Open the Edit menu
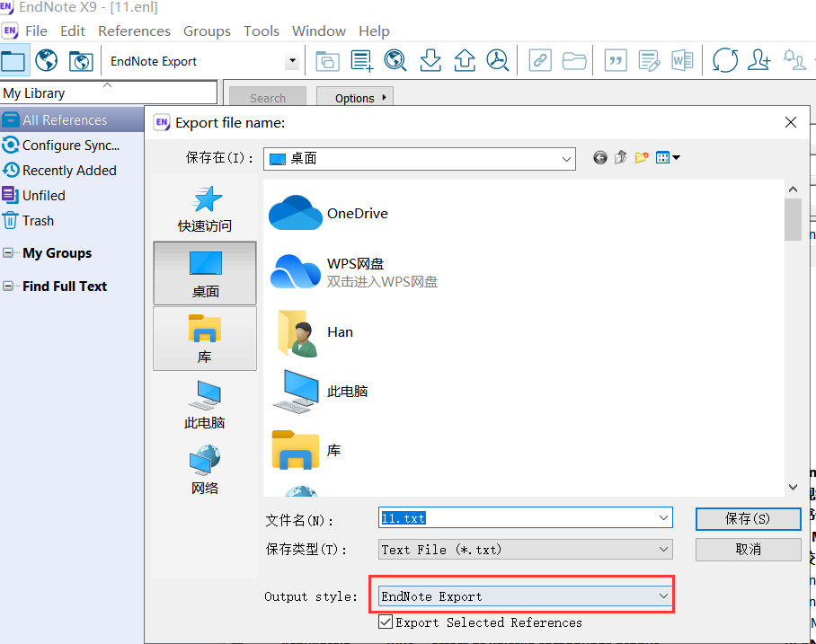 (x=72, y=31)
